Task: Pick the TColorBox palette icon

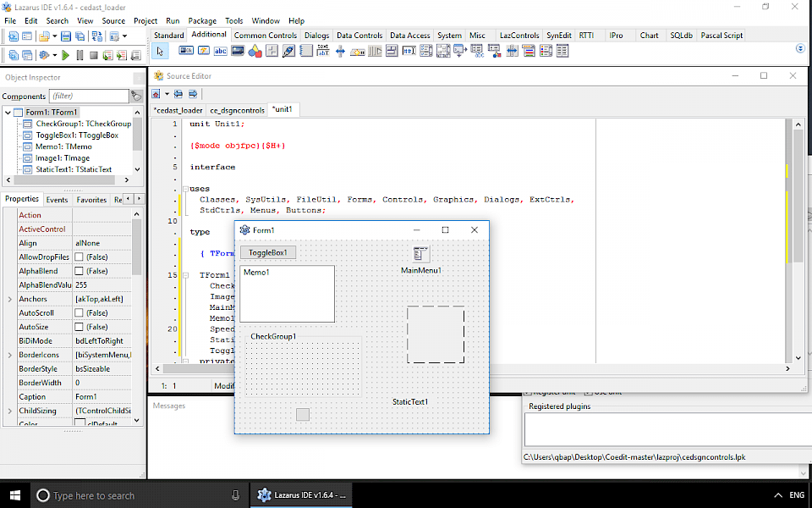Action: pyautogui.click(x=529, y=51)
